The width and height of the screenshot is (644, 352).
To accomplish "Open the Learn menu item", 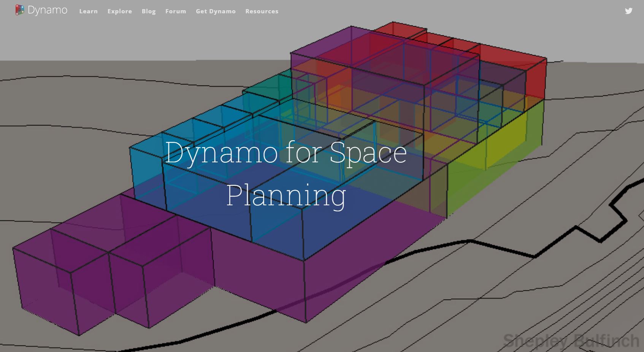I will point(89,11).
